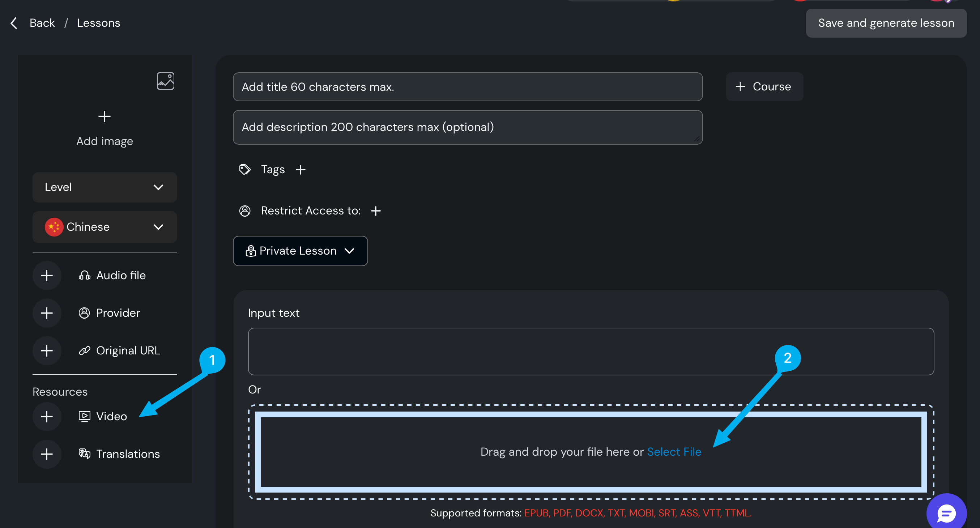Click the plus Course button
This screenshot has width=980, height=528.
click(764, 87)
